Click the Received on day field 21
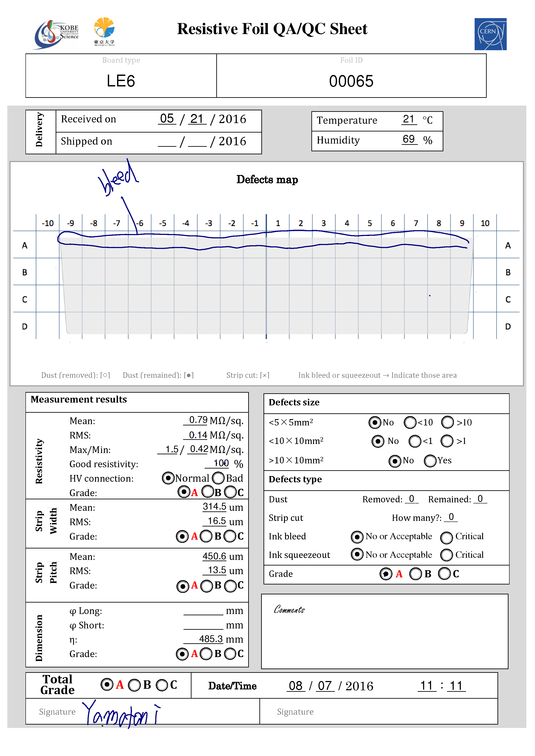The height and width of the screenshot is (756, 535). 197,119
